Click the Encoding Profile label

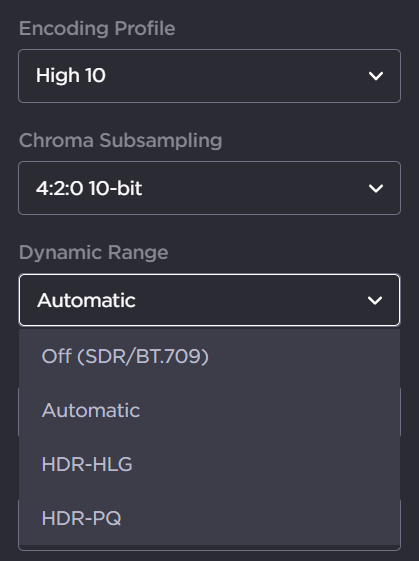(97, 29)
